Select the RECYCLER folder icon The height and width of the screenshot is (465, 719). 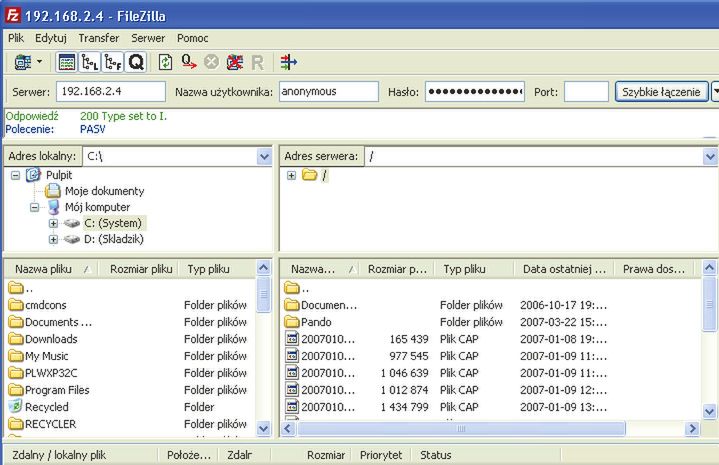tap(16, 424)
